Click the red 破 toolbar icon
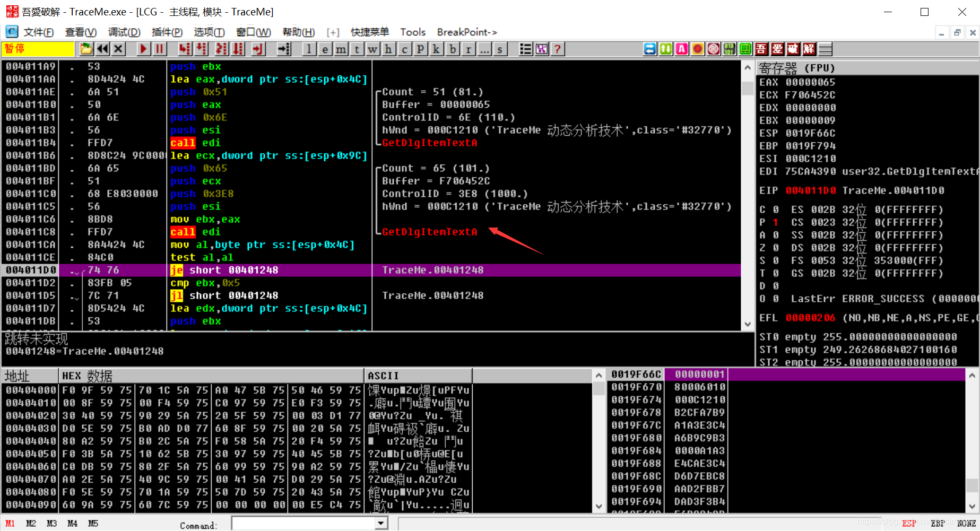The width and height of the screenshot is (980, 531). click(793, 49)
